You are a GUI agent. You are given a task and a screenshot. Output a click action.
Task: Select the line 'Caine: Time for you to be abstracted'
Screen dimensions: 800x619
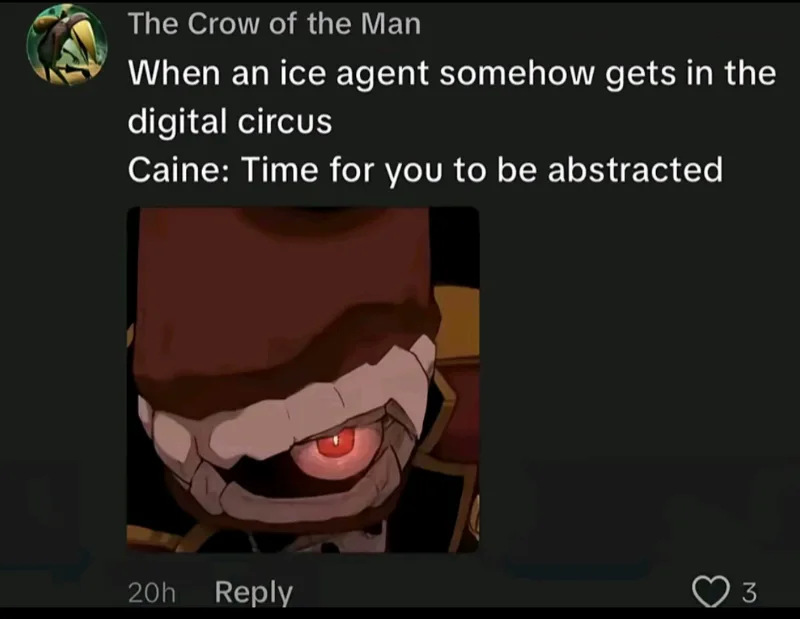425,170
